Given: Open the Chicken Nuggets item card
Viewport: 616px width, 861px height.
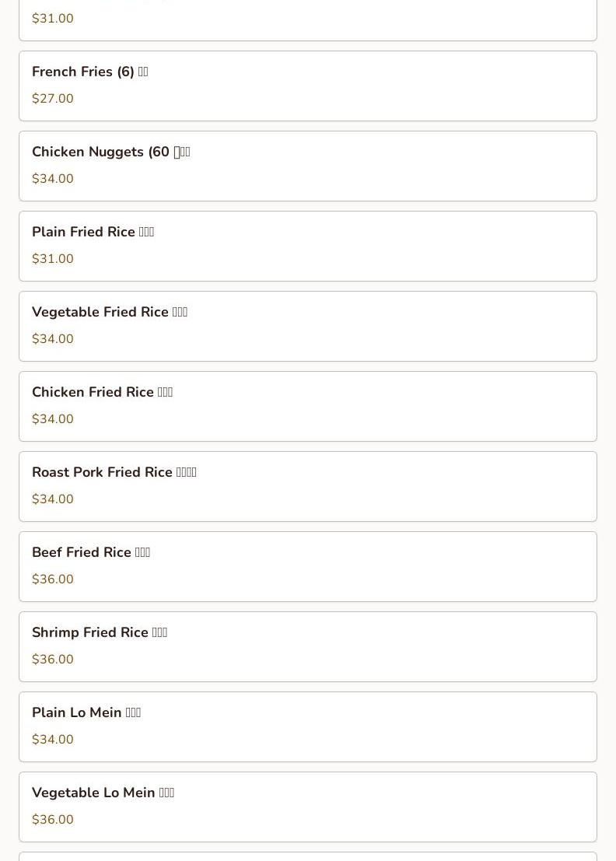Looking at the screenshot, I should (x=307, y=166).
